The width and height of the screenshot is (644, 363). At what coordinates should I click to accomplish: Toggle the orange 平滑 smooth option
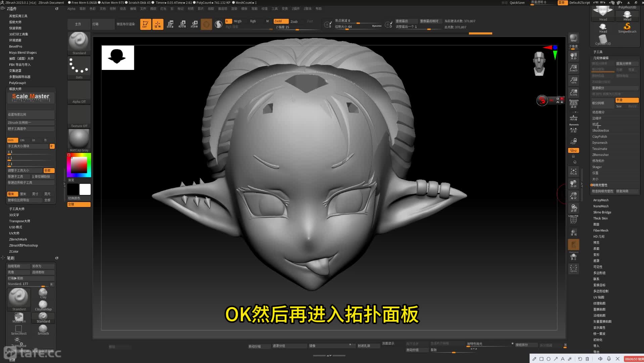coord(627,100)
